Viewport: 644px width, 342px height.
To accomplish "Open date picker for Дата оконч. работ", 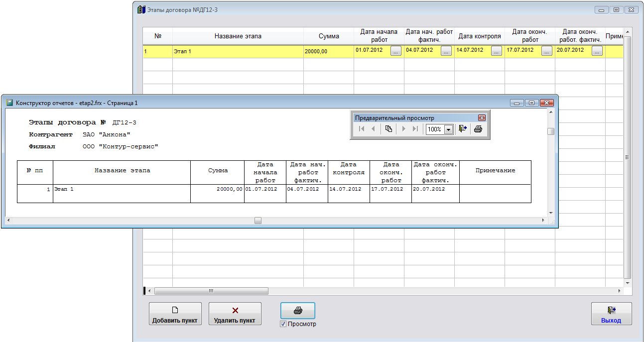I will pos(547,51).
